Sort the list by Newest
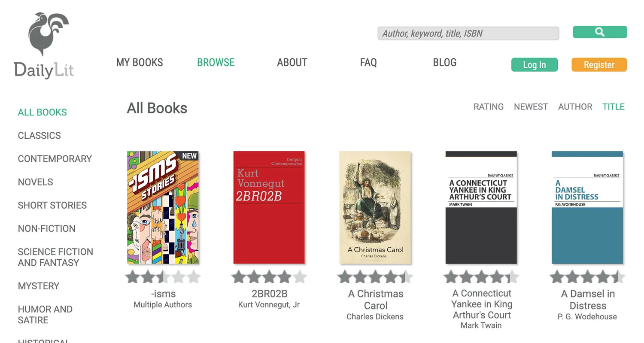644x343 pixels. (531, 107)
